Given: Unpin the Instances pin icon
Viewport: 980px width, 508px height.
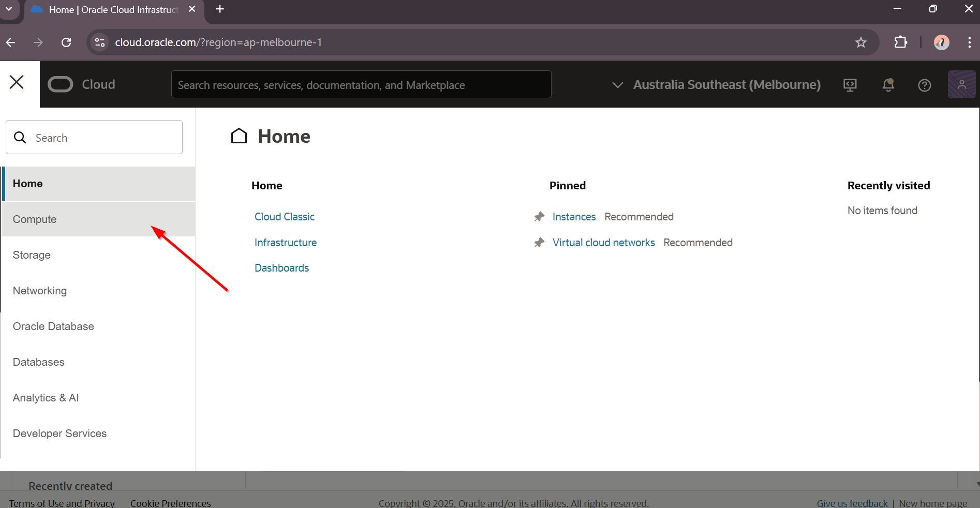Looking at the screenshot, I should coord(539,217).
